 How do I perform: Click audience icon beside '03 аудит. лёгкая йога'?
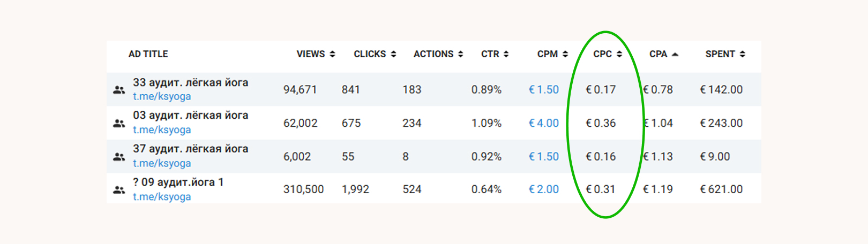119,123
